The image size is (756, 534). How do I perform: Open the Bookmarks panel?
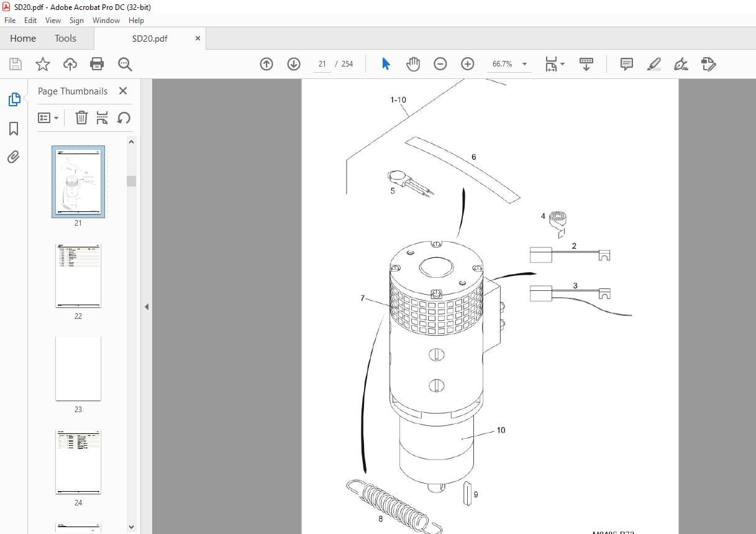[14, 129]
